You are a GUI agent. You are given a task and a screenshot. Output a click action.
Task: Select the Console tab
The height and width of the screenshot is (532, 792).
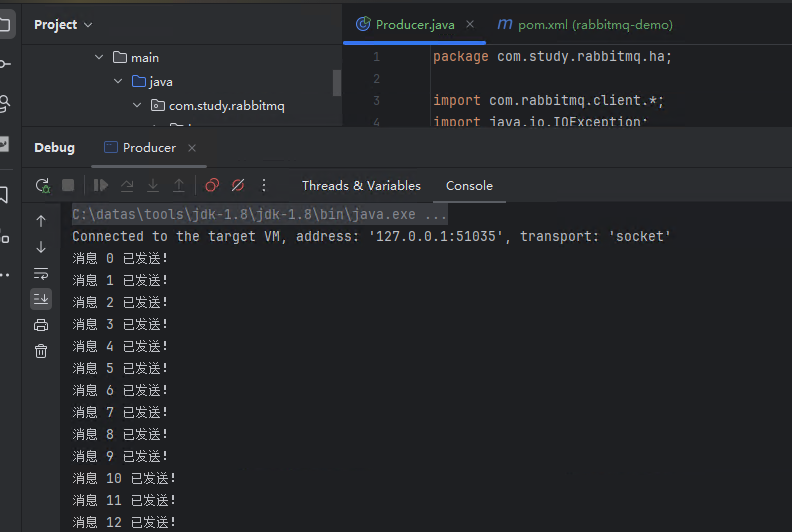point(469,185)
